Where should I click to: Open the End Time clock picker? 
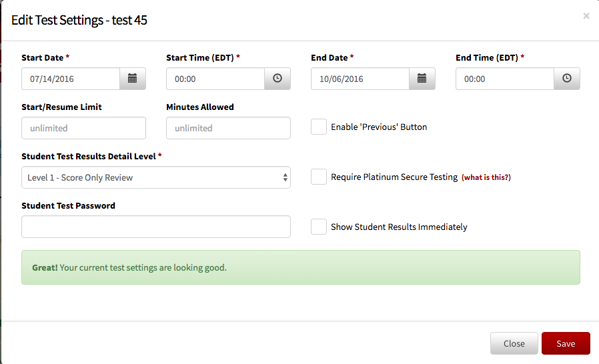coord(566,79)
